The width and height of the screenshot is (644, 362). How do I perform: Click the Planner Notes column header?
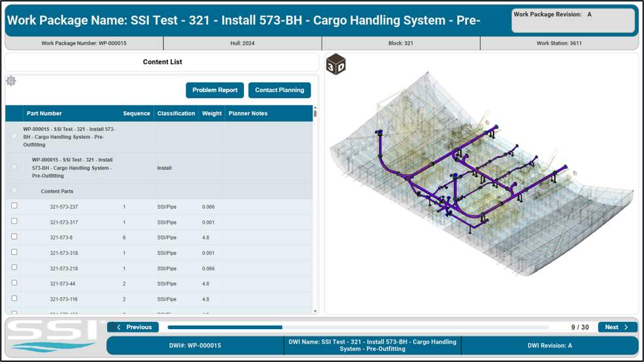pos(248,113)
